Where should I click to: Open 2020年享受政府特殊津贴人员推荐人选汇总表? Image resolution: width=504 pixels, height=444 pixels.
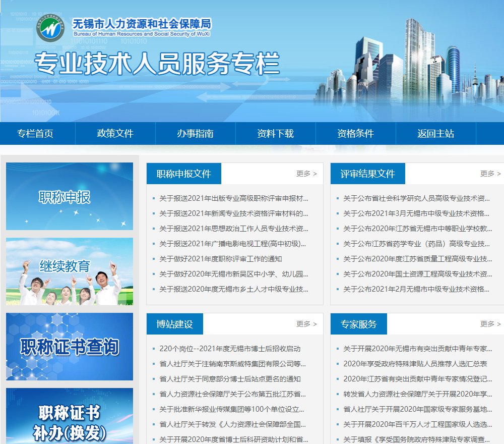[x=415, y=364]
